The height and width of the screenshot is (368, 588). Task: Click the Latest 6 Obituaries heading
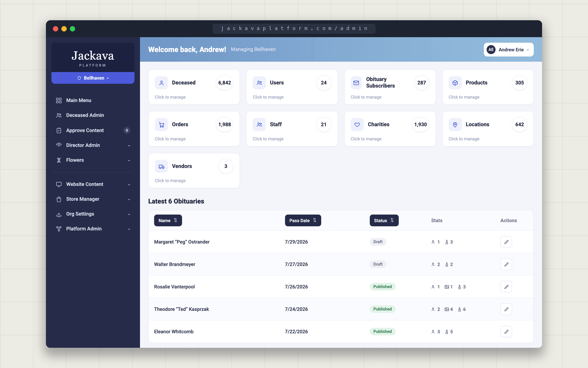tap(176, 201)
